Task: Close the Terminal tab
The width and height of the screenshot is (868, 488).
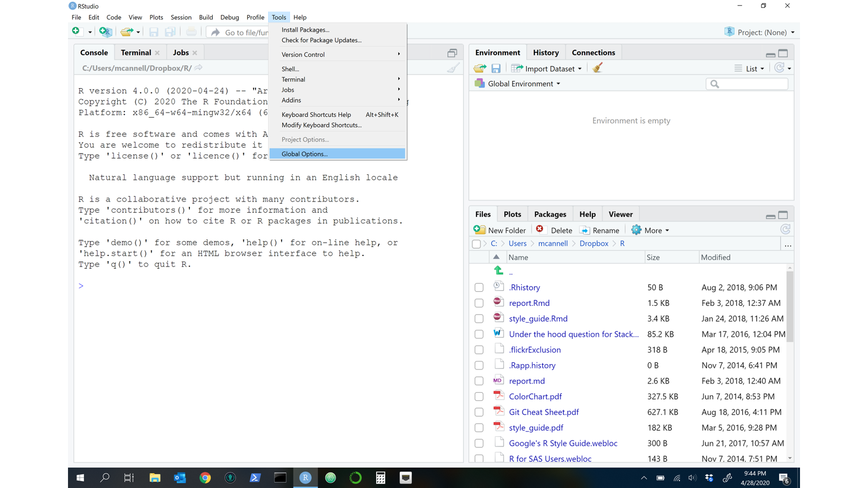Action: tap(157, 53)
